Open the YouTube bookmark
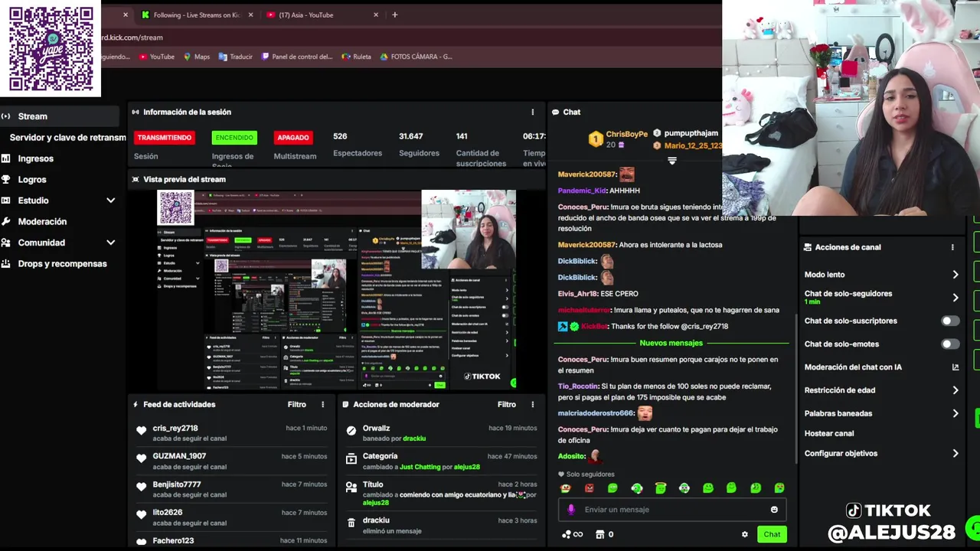Screen dimensions: 980x551 [x=156, y=57]
